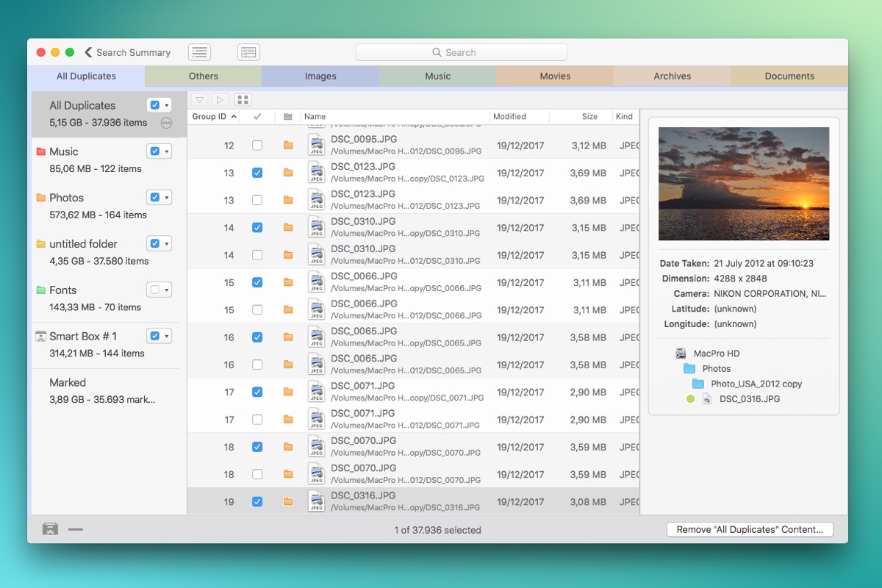Open the ellipsis options for All Duplicates

pos(166,123)
